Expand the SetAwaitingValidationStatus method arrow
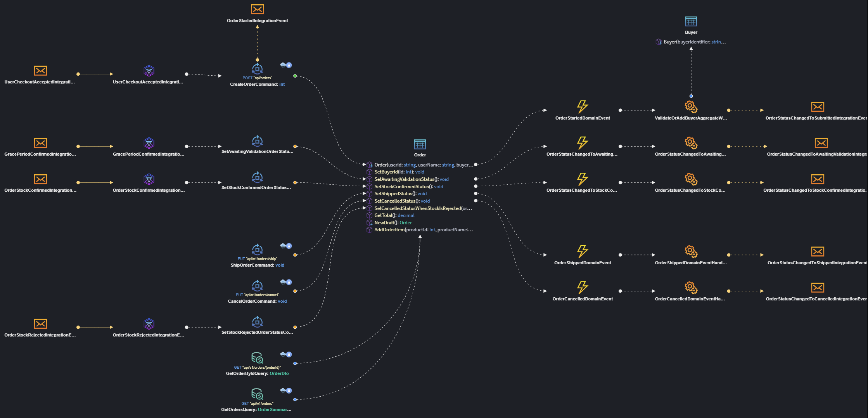The image size is (868, 418). pos(364,179)
